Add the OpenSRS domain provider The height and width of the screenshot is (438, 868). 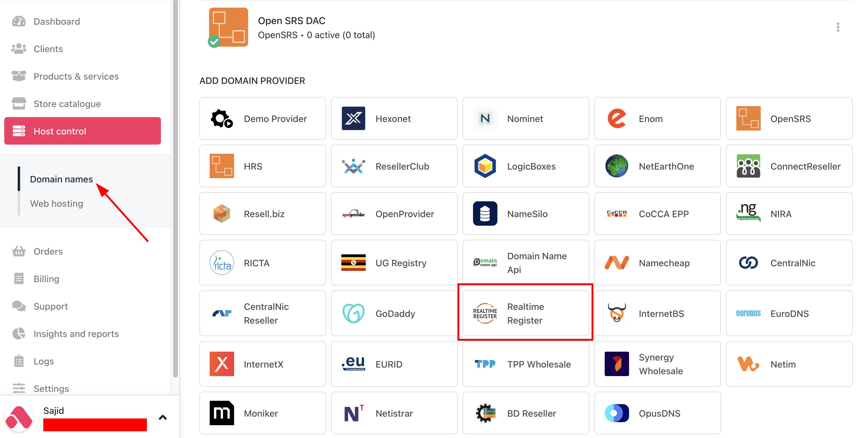[789, 118]
